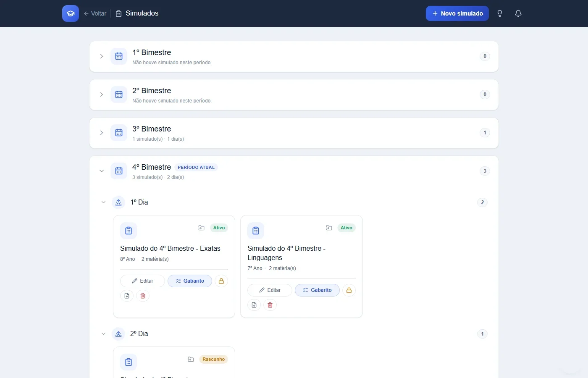Click the 1º Dia sunrise icon

tap(118, 202)
